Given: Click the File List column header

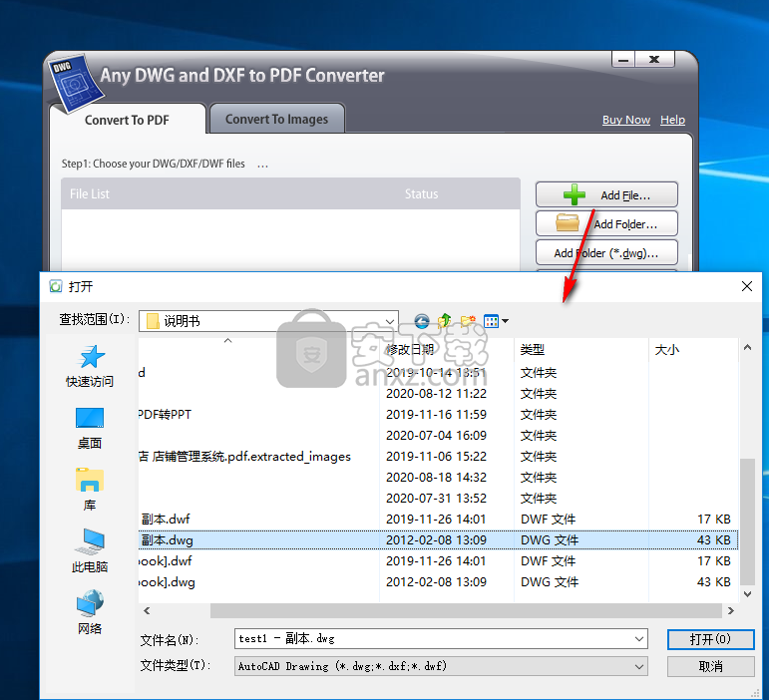Looking at the screenshot, I should pos(89,194).
